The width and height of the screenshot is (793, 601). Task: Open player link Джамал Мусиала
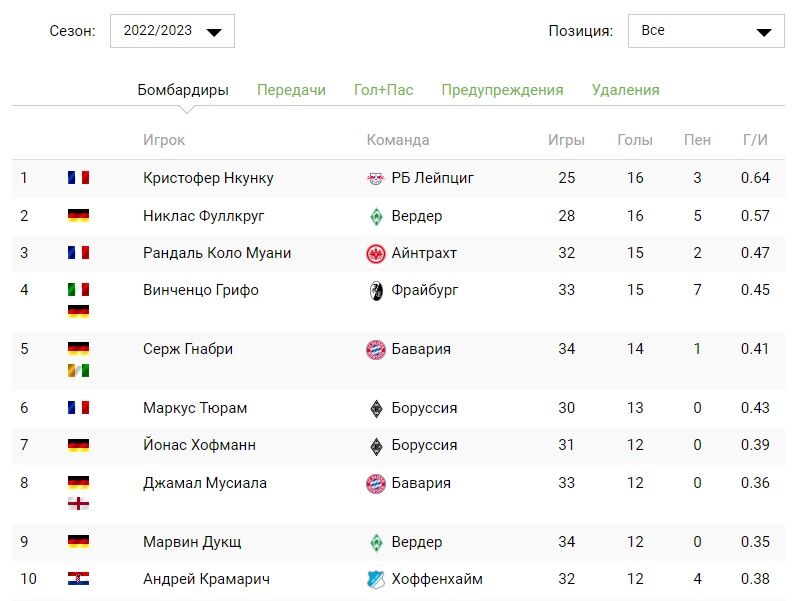point(205,483)
